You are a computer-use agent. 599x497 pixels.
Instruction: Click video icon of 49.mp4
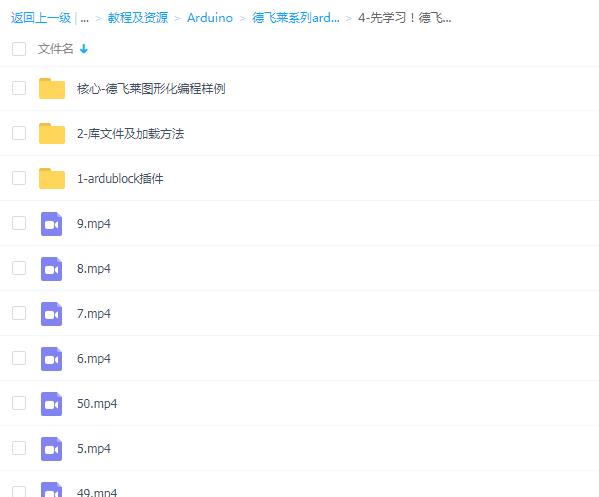52,489
